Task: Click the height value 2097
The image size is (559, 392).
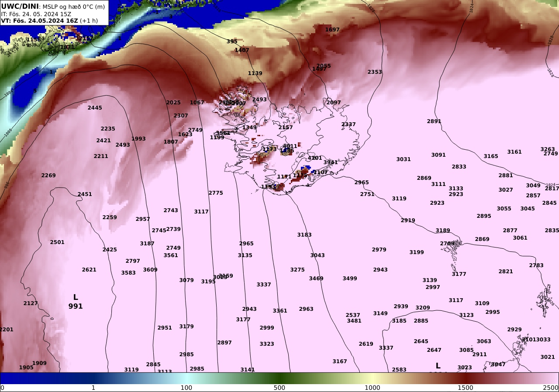Action: click(334, 103)
